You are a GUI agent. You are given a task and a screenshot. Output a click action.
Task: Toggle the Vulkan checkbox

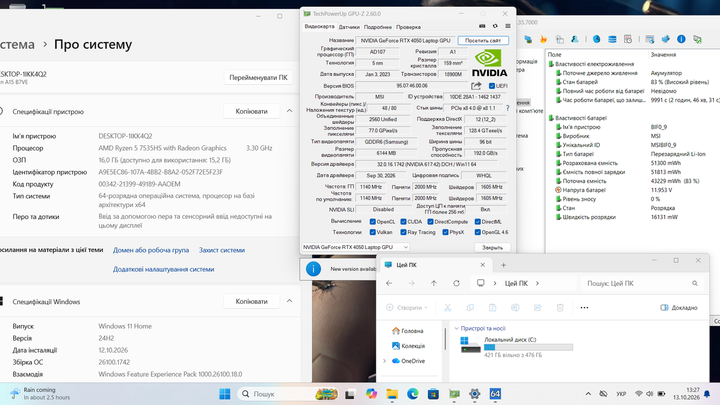[x=372, y=232]
